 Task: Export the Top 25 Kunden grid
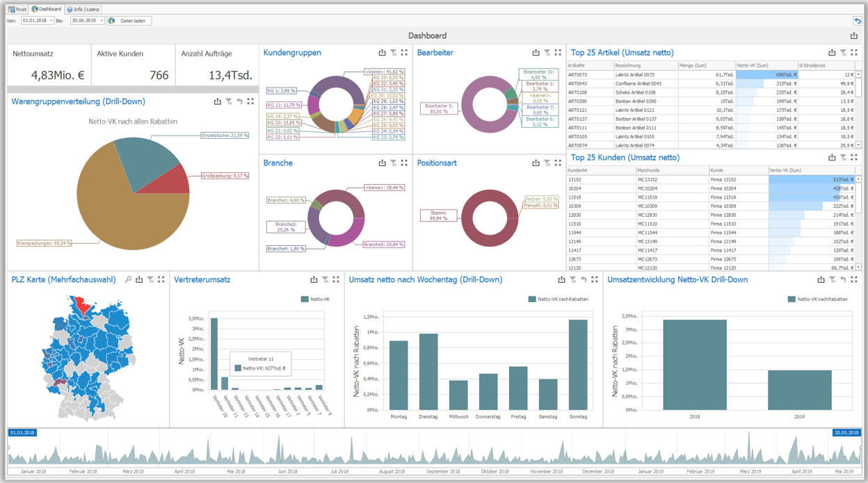[x=832, y=158]
